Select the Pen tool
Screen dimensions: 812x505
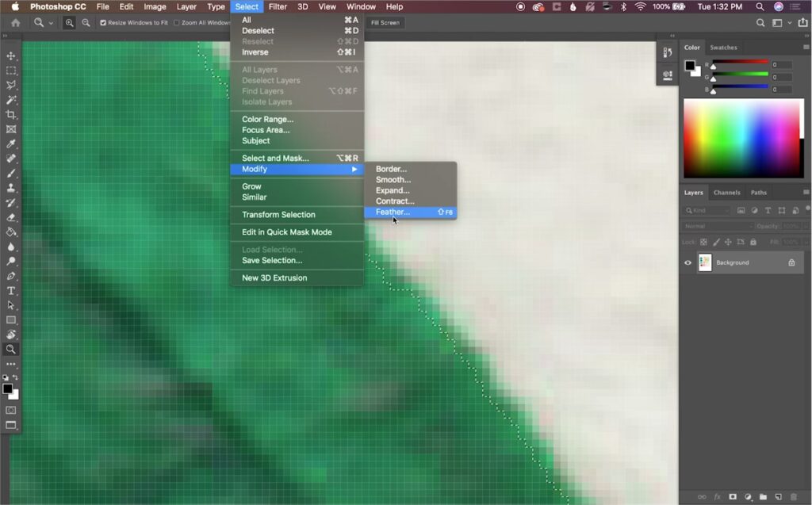[x=11, y=276]
